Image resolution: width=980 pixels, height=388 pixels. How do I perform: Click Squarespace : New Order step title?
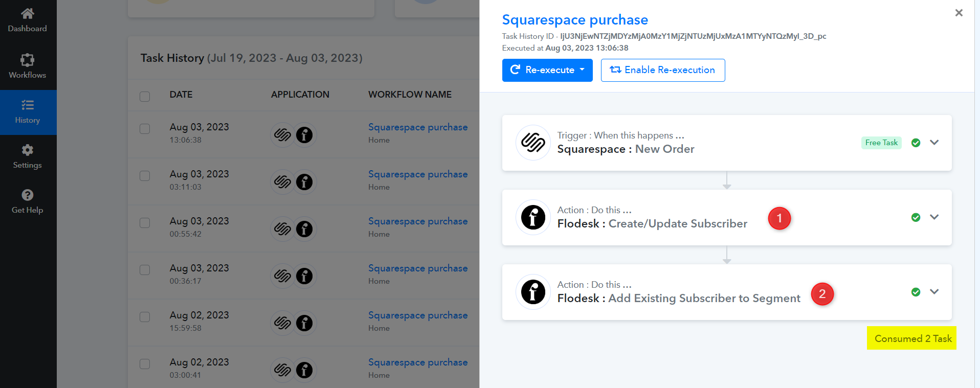point(626,149)
